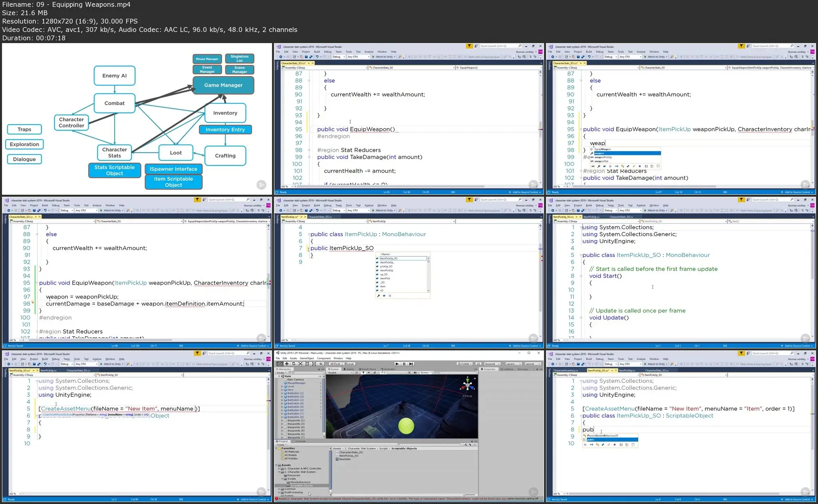Select Unity's Rect transform tool
Image resolution: width=818 pixels, height=504 pixels.
point(307,364)
